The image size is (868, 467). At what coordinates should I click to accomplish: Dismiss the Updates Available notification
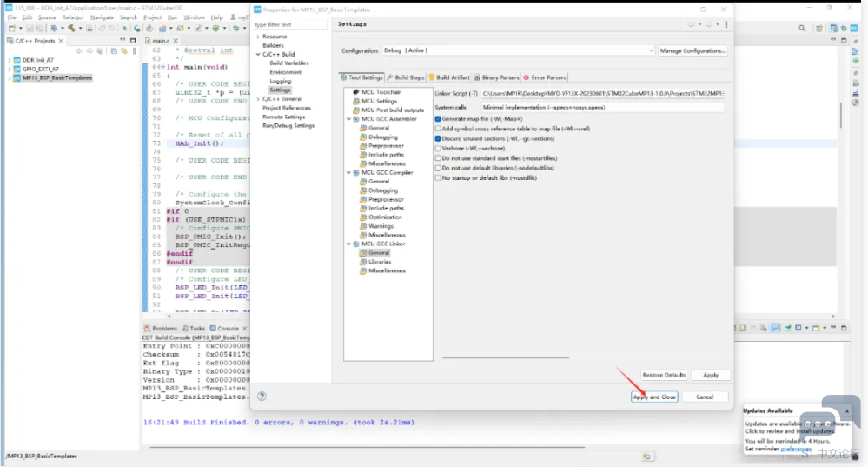pyautogui.click(x=847, y=411)
